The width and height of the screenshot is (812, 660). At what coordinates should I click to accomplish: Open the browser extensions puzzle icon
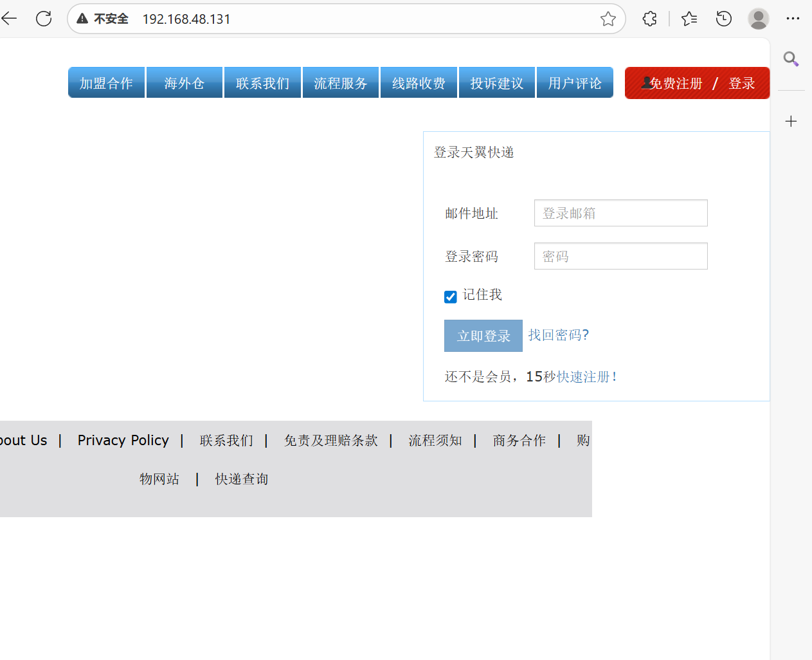[x=650, y=19]
